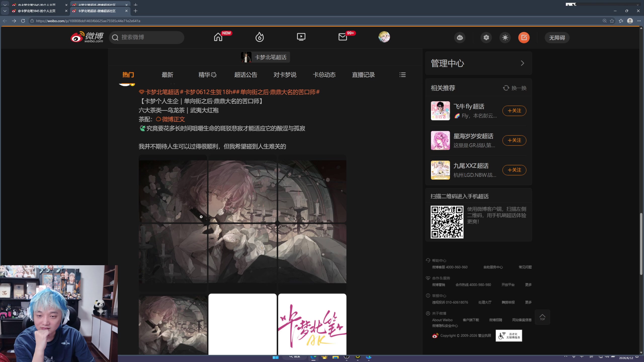Switch to the 直播记录 tab
The image size is (644, 362).
coord(364,75)
